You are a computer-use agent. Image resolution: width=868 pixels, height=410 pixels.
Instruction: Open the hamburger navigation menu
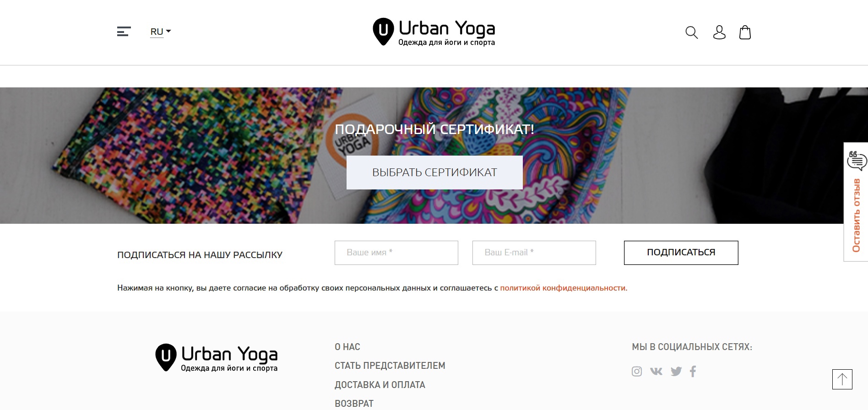[124, 31]
